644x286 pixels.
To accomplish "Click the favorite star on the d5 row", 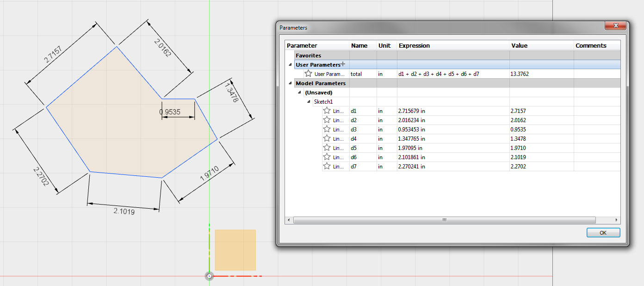I will (327, 148).
